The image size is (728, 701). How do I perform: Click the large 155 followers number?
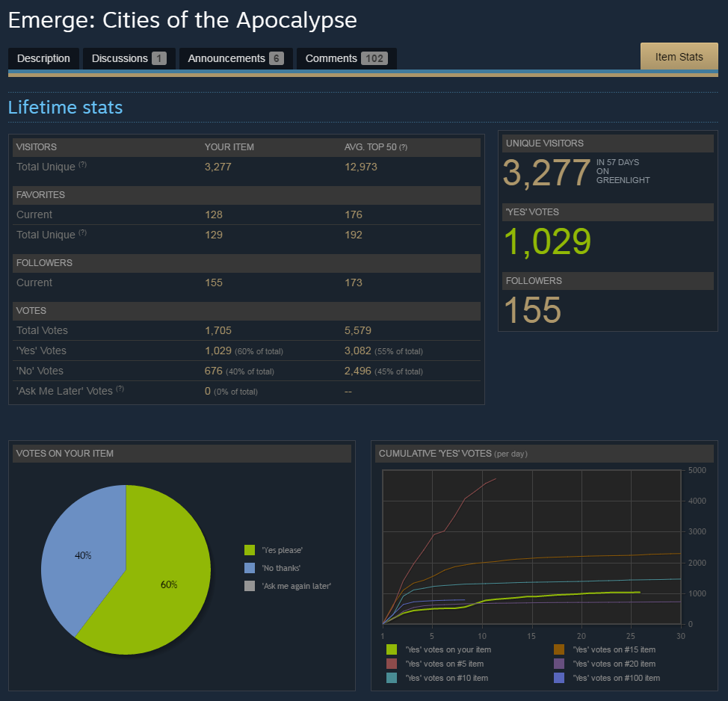point(532,310)
